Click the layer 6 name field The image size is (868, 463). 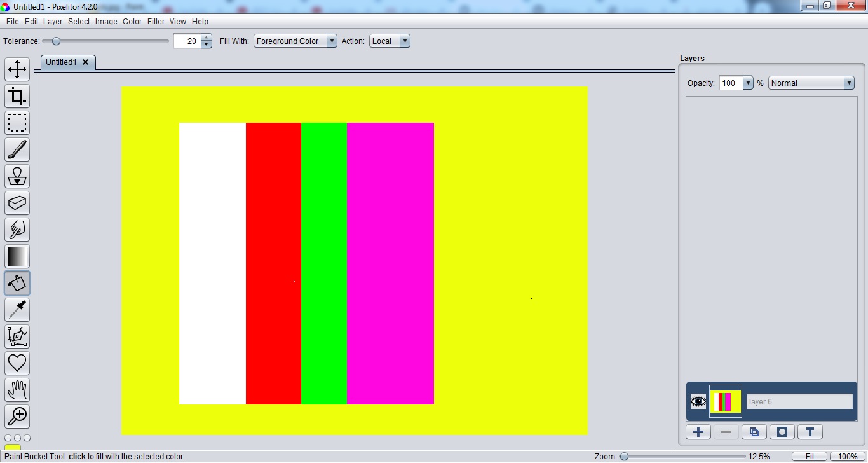(x=799, y=401)
